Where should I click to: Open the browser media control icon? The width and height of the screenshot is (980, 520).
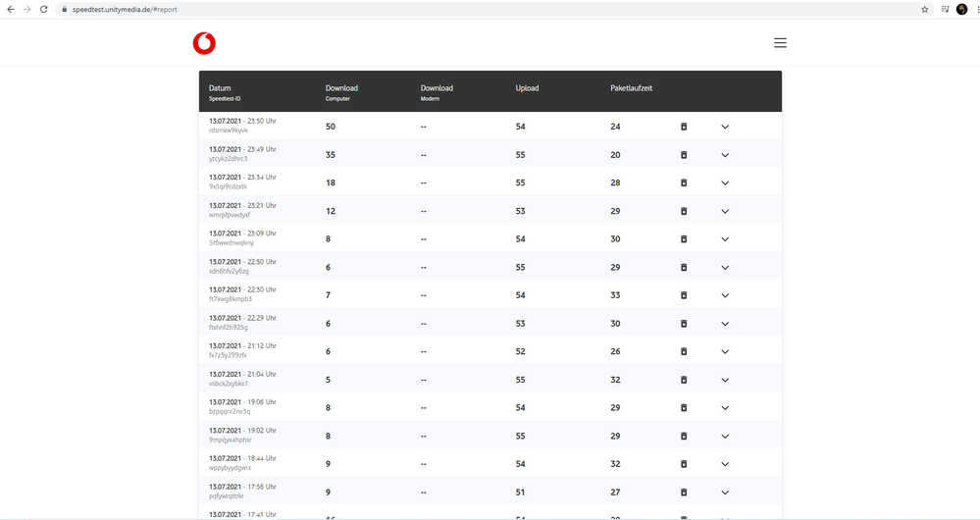pyautogui.click(x=945, y=10)
